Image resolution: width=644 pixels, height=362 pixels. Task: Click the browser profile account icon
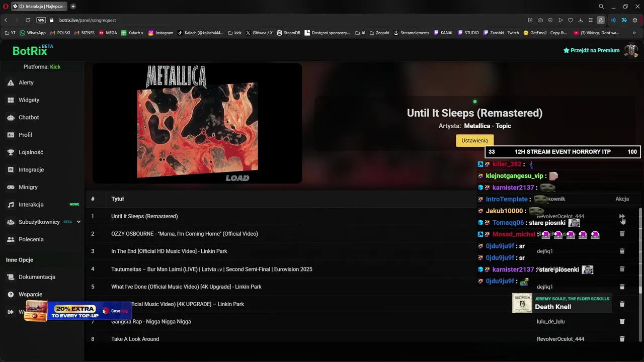tap(601, 20)
